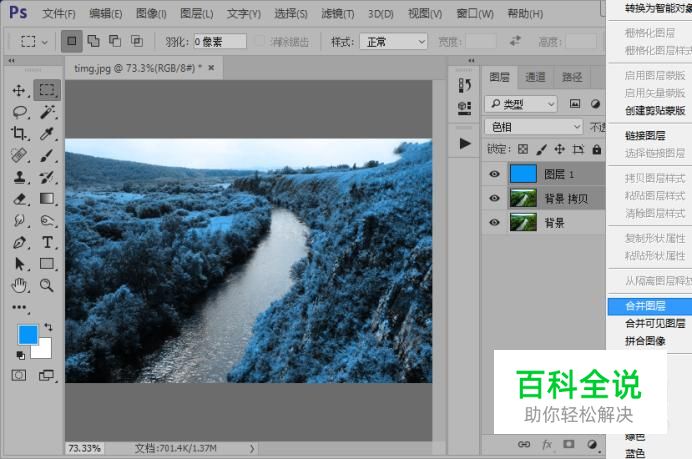Select the Type tool
Viewport: 692px width, 459px height.
(x=47, y=242)
